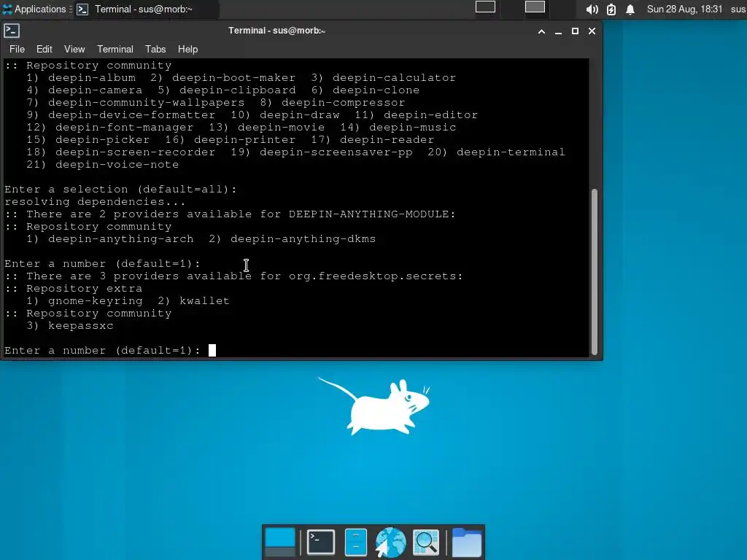The height and width of the screenshot is (560, 747).
Task: Open the volume control icon
Action: pos(592,9)
